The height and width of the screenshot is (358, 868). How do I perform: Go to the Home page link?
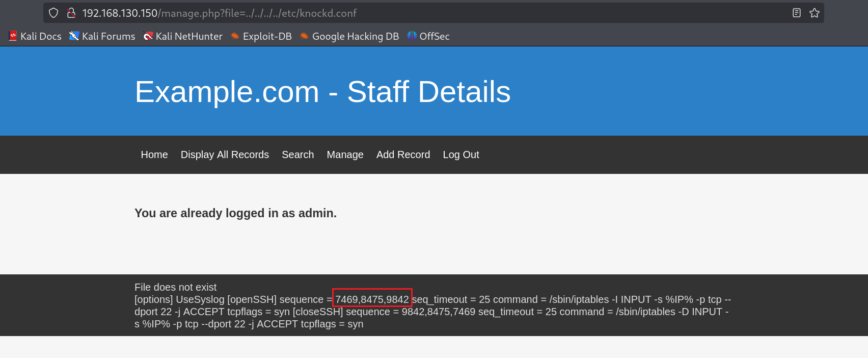click(x=154, y=155)
